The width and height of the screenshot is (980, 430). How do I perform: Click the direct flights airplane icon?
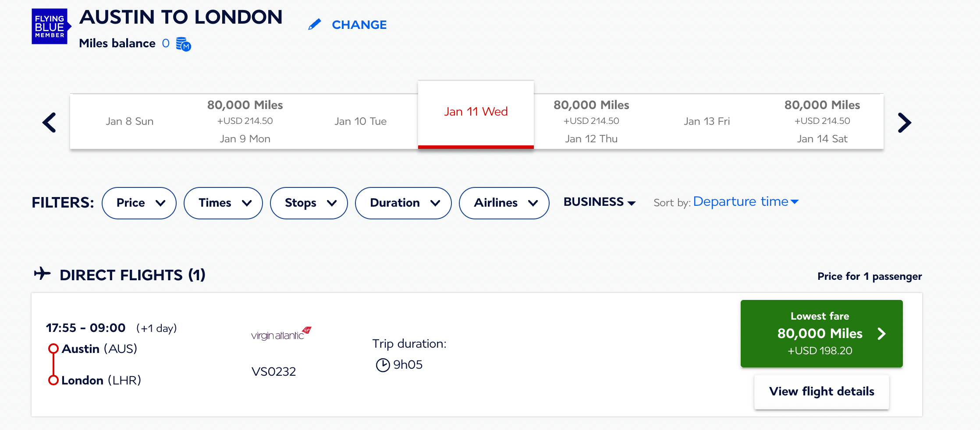tap(43, 274)
